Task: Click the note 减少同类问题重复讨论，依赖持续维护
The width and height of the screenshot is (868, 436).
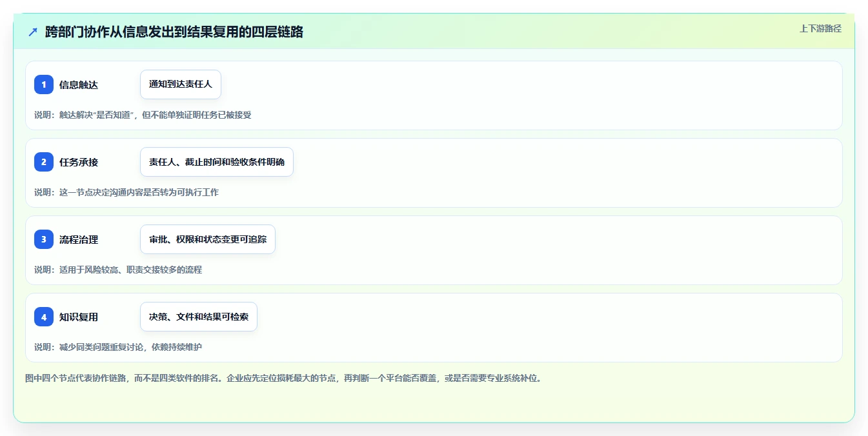Action: point(130,347)
